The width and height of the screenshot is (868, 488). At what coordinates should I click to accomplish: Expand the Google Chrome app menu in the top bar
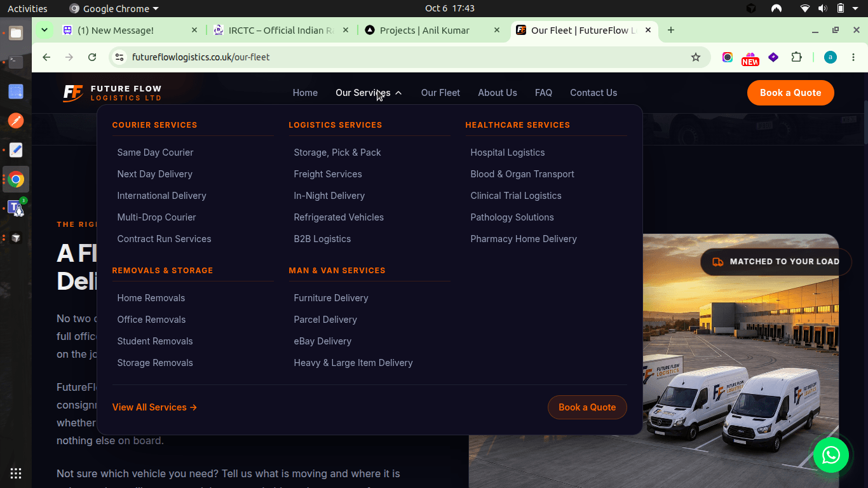click(x=114, y=8)
